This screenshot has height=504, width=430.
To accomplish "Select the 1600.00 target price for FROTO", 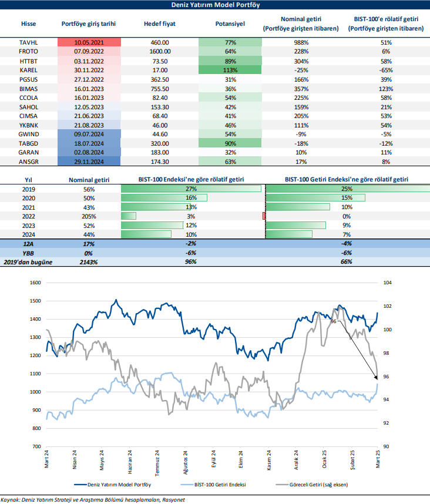I will (157, 52).
